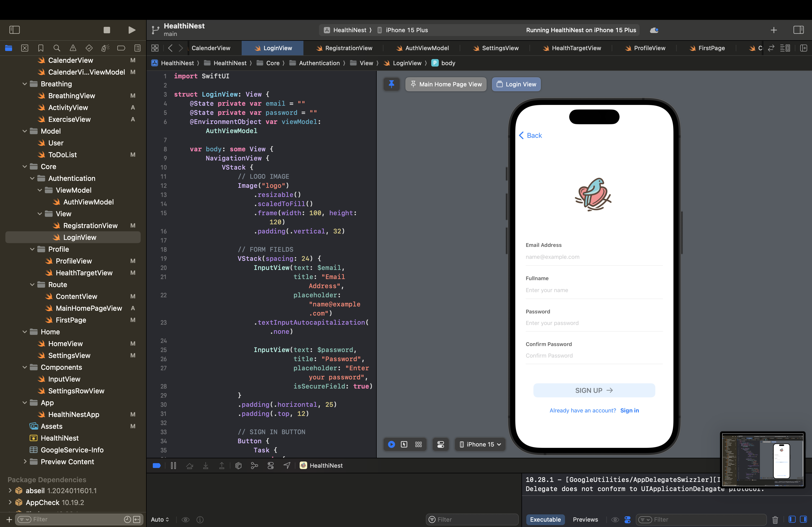Image resolution: width=812 pixels, height=527 pixels.
Task: Open the iPhone 15 preview device dropdown
Action: (480, 444)
